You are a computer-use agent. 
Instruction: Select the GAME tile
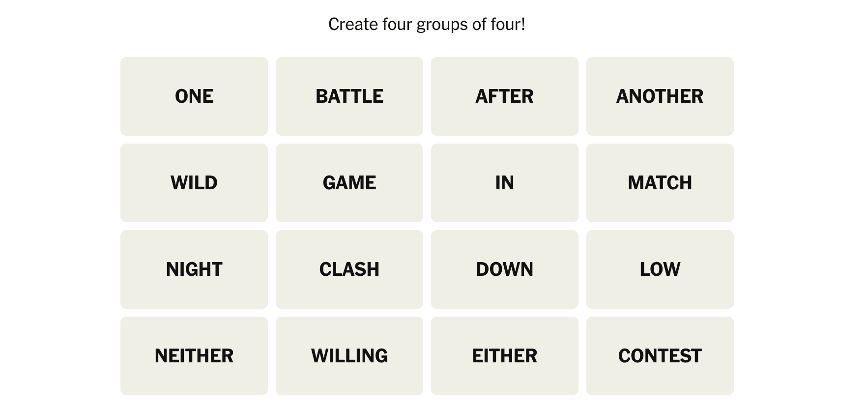pos(349,183)
